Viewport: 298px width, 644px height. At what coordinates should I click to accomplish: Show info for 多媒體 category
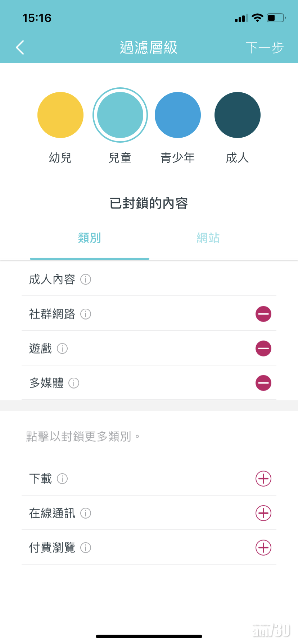(74, 383)
